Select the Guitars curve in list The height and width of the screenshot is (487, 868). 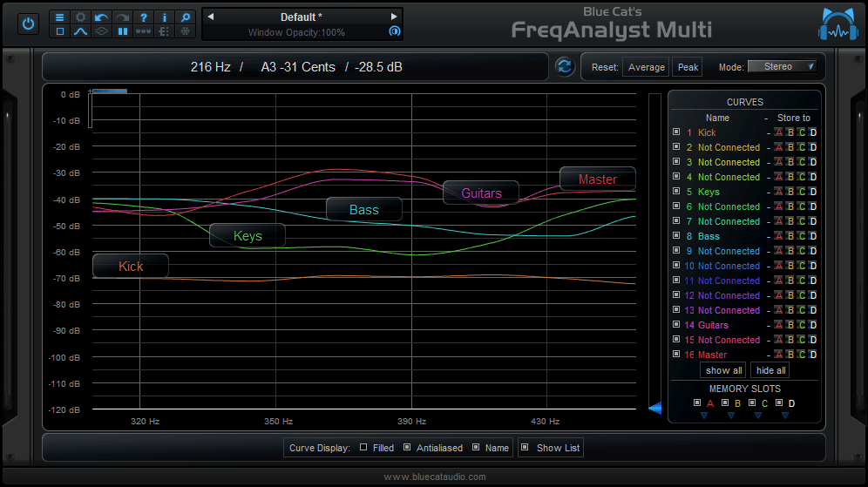713,325
